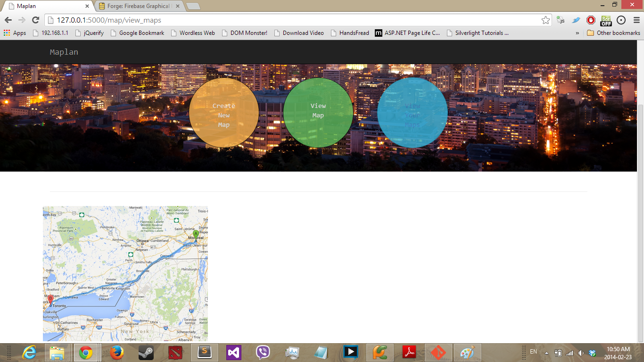Screen dimensions: 644x362
Task: Click the green marker A at Montreal
Action: 196,234
